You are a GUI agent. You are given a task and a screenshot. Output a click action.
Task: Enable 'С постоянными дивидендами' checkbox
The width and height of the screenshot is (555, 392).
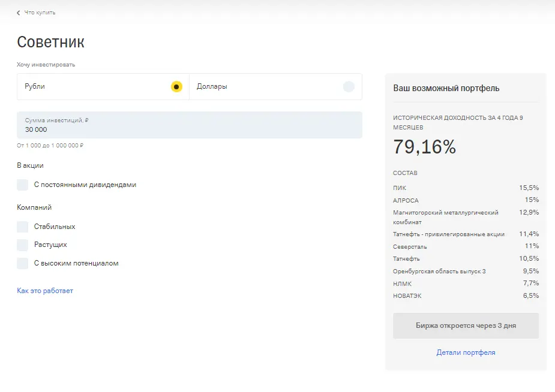(22, 185)
